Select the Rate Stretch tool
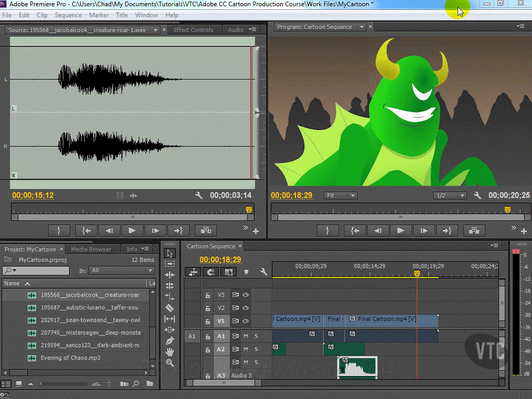 click(x=170, y=297)
